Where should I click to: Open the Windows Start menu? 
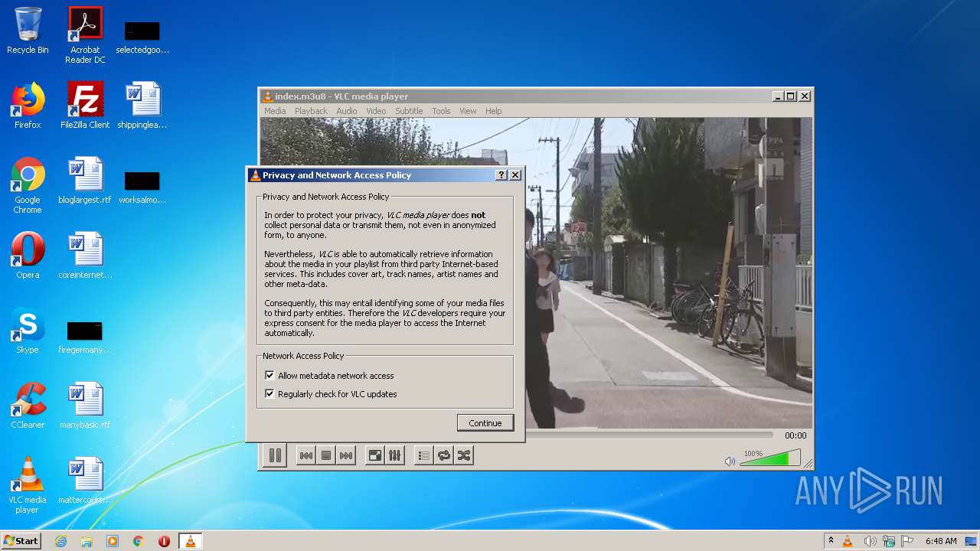[x=21, y=540]
